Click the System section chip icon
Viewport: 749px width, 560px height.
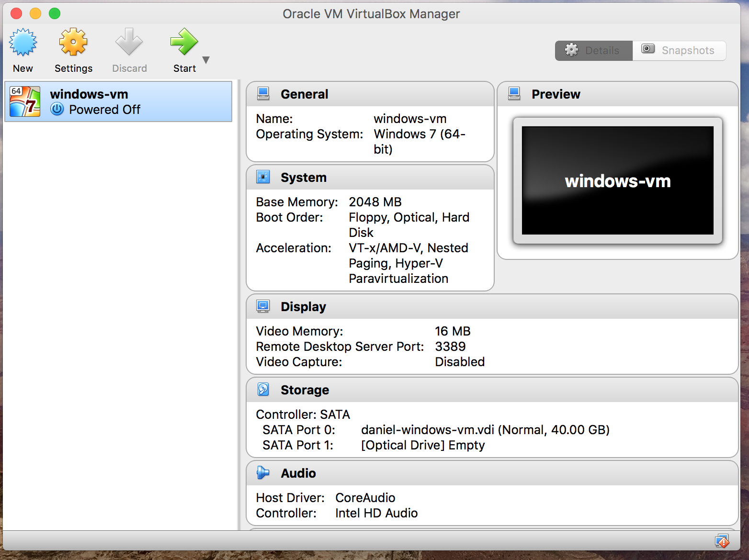[263, 177]
